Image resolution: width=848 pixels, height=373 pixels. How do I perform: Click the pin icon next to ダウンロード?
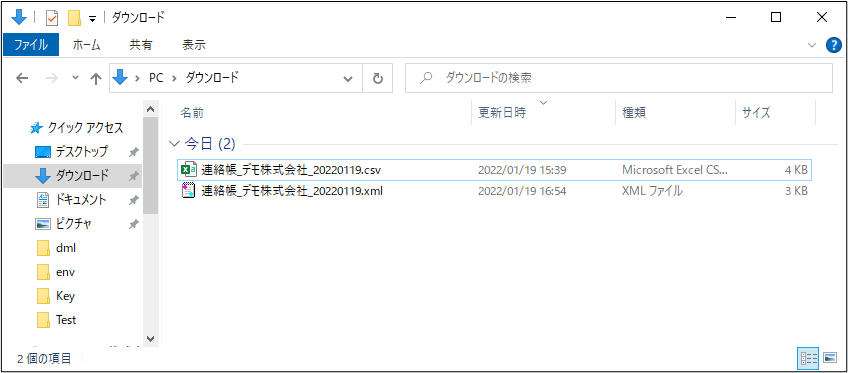tap(133, 176)
